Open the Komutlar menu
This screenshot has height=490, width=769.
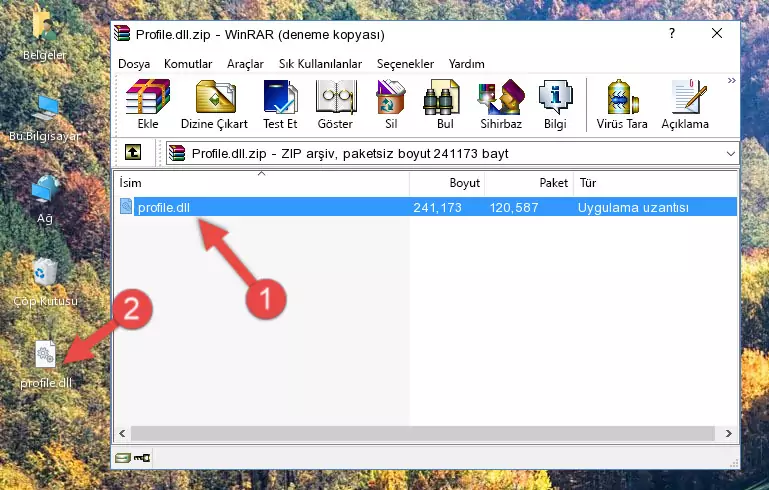pyautogui.click(x=188, y=64)
